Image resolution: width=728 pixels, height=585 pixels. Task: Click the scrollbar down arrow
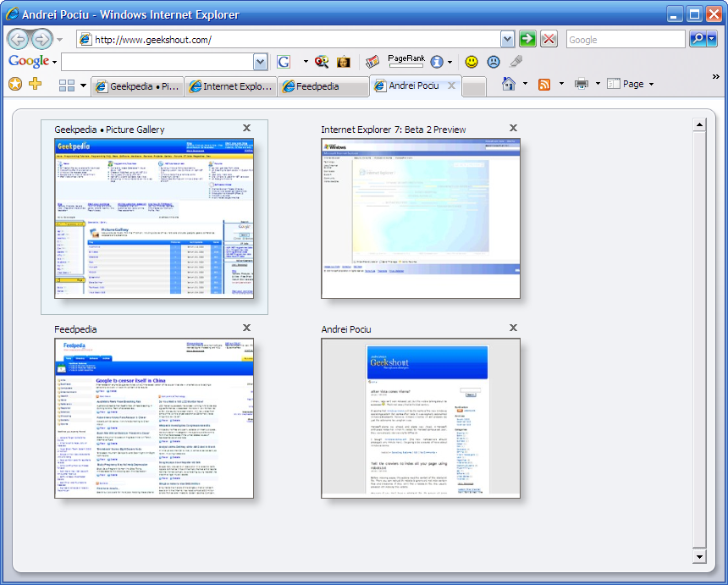point(699,556)
